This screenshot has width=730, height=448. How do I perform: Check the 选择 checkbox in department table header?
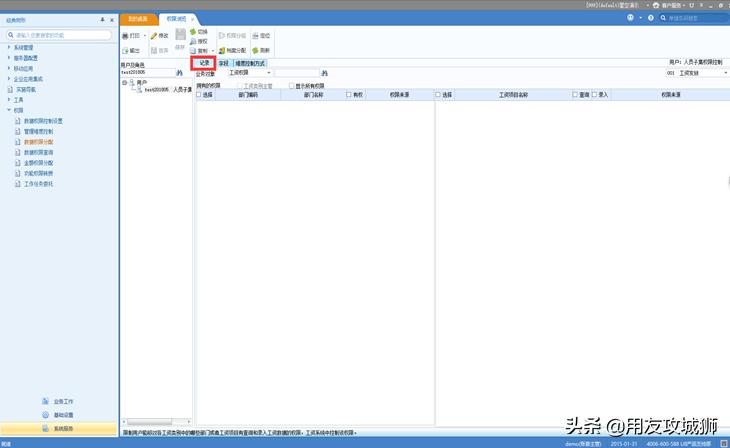[x=199, y=95]
